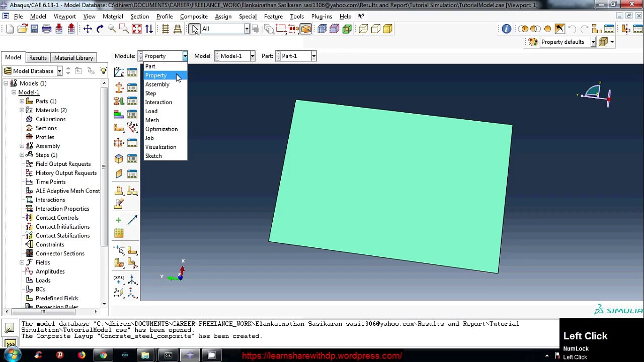Viewport: 644px width, 362px height.
Task: Expand the Fields tree node
Action: coord(22,262)
